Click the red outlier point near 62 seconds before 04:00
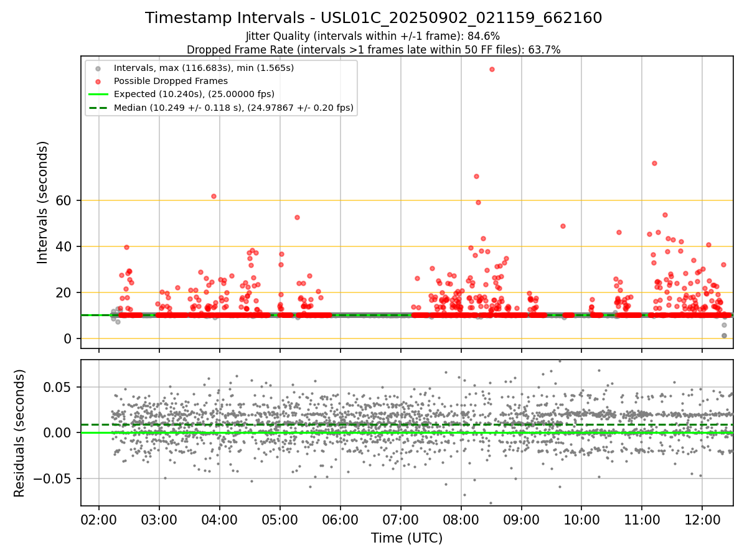Screen dimensions: 747x560 pyautogui.click(x=214, y=196)
